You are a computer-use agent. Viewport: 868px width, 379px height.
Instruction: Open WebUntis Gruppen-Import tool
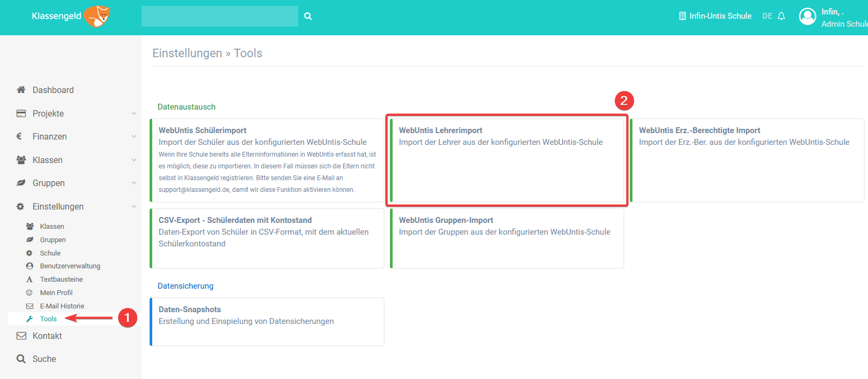click(507, 238)
